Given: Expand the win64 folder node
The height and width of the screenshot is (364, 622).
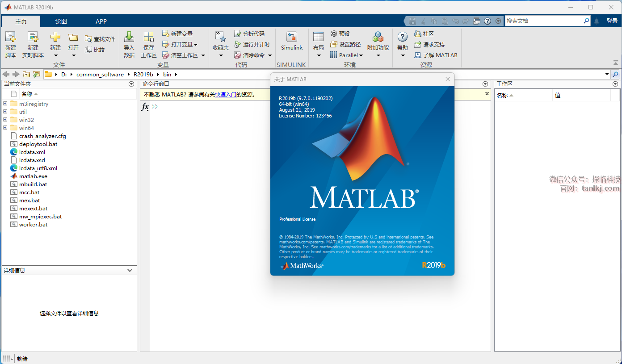Looking at the screenshot, I should [x=5, y=128].
